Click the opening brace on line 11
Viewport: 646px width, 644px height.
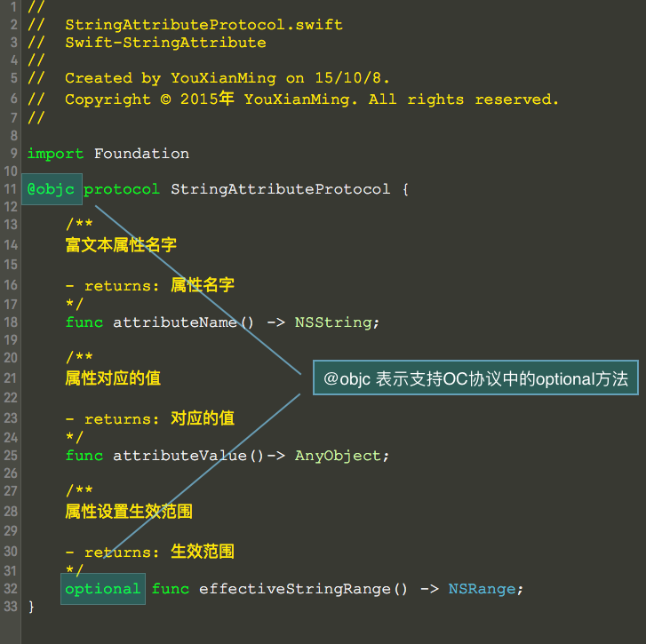coord(405,189)
